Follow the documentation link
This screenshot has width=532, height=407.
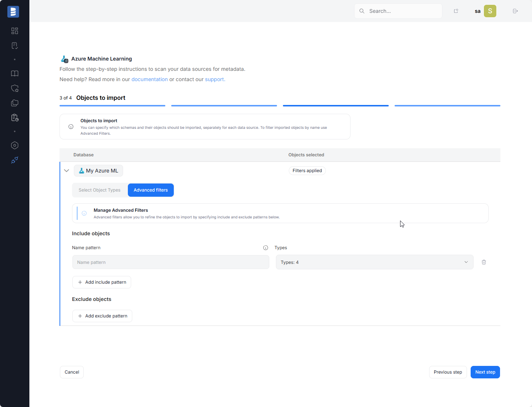pyautogui.click(x=150, y=79)
